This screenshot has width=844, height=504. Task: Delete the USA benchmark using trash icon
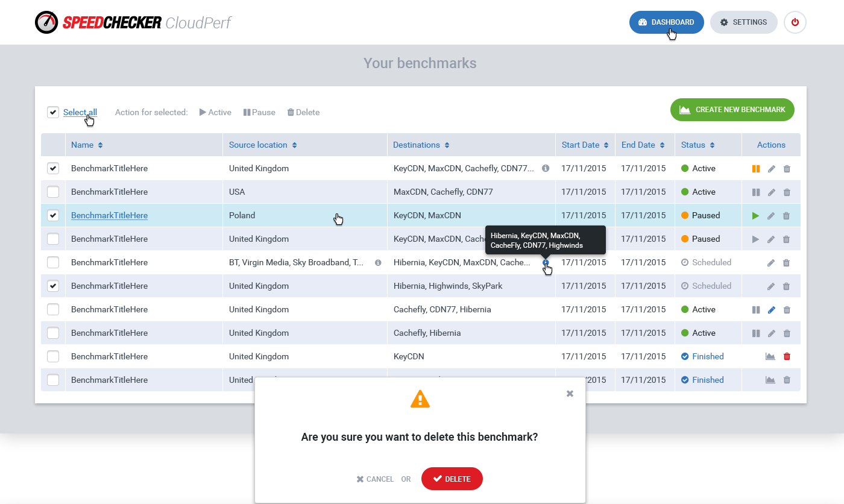[x=786, y=192]
